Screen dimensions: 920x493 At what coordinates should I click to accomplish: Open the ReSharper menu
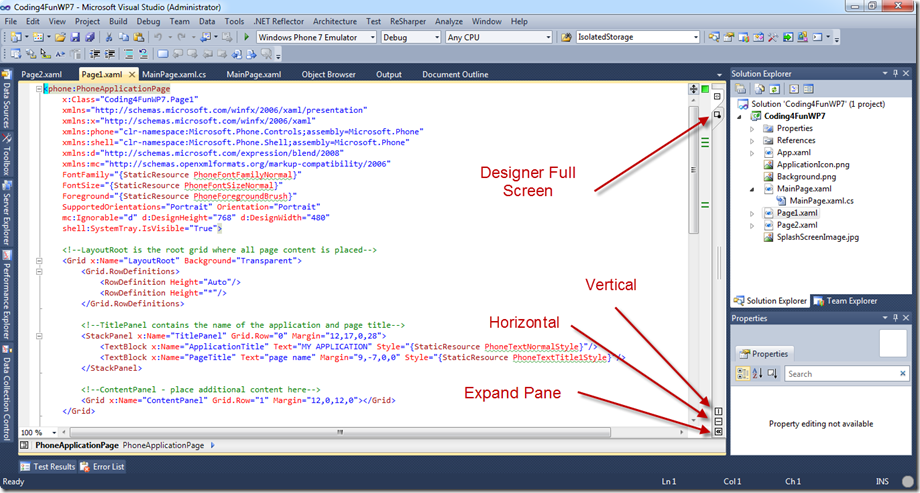(x=408, y=21)
